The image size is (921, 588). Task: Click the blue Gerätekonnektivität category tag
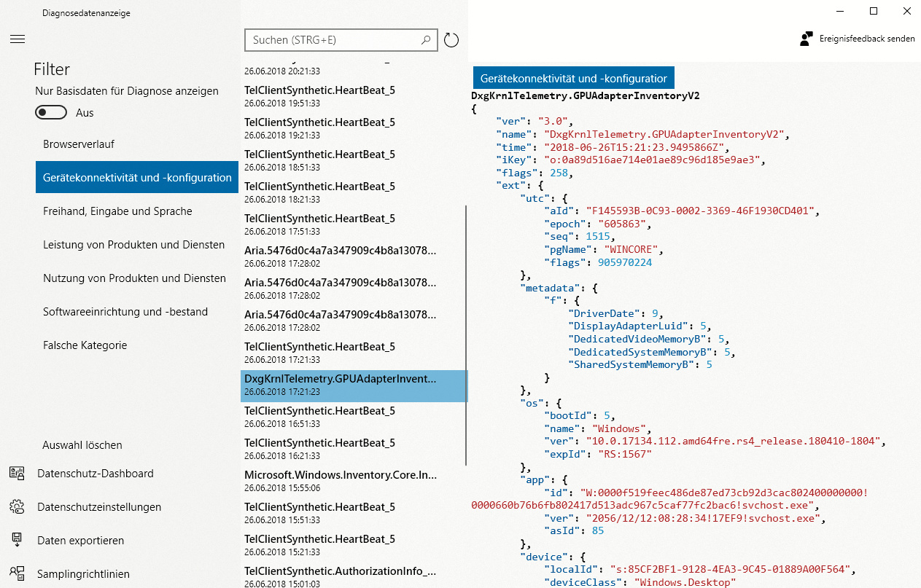click(x=573, y=78)
